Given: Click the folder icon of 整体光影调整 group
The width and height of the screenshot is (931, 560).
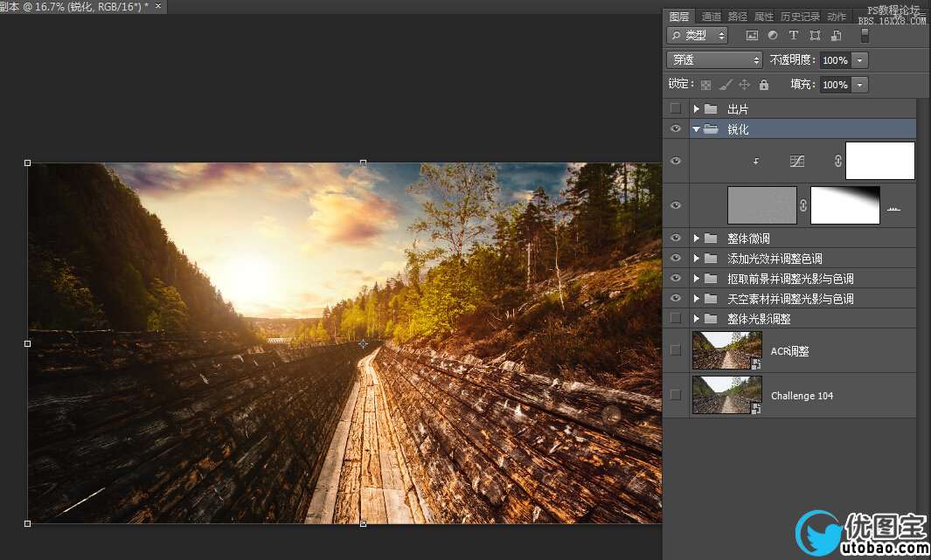Looking at the screenshot, I should point(711,319).
